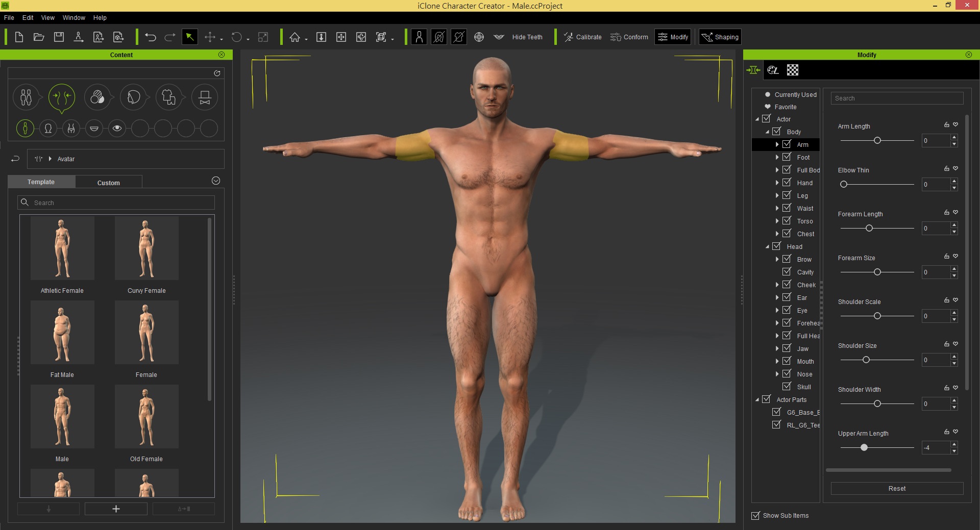This screenshot has height=530, width=980.
Task: Click the Calibrate tool
Action: point(582,37)
